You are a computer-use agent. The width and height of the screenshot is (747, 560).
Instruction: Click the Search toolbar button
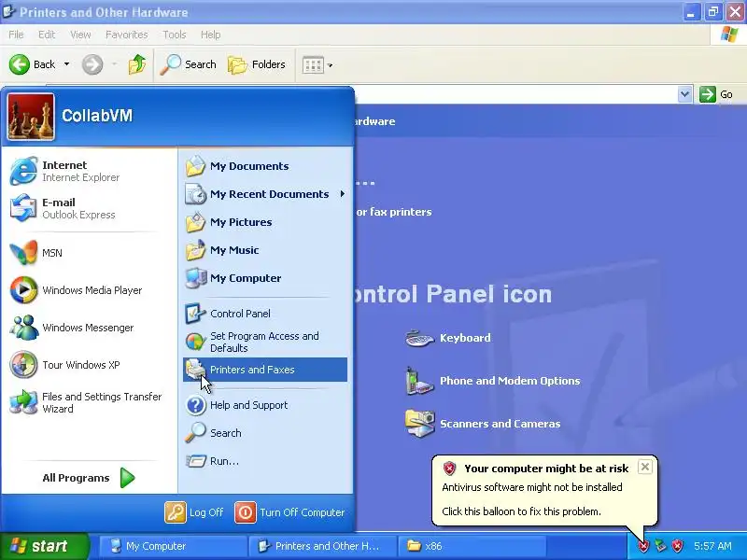coord(188,64)
